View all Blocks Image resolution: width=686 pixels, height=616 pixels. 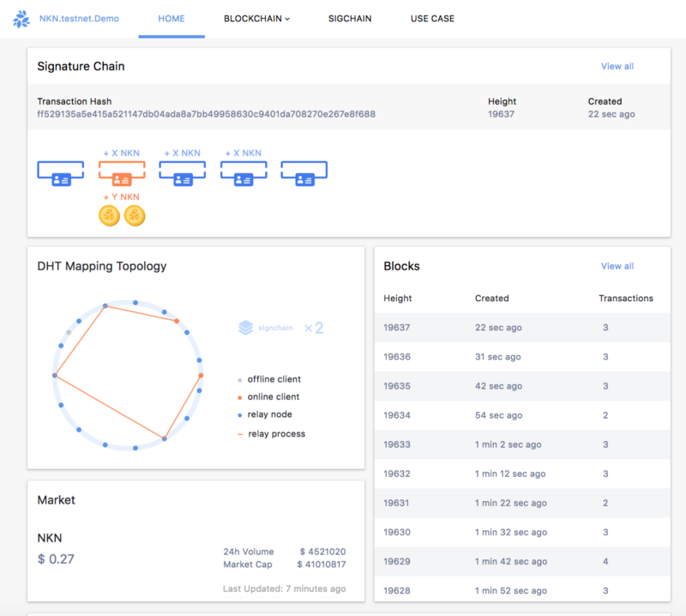click(x=617, y=266)
